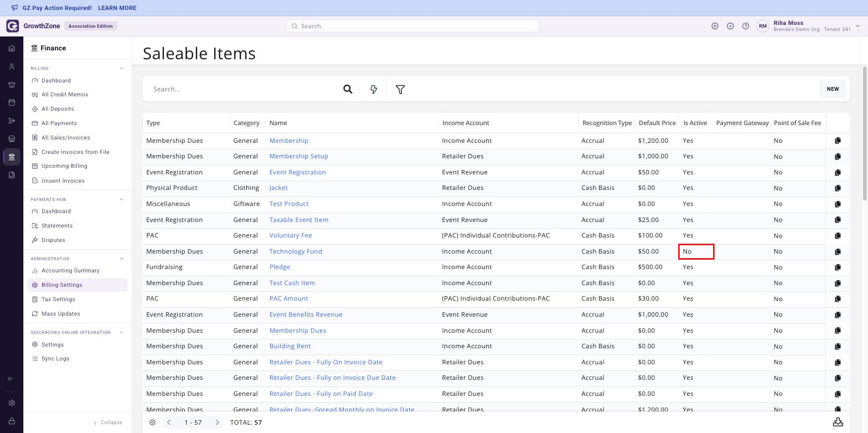
Task: Go to next page with right chevron
Action: point(218,422)
